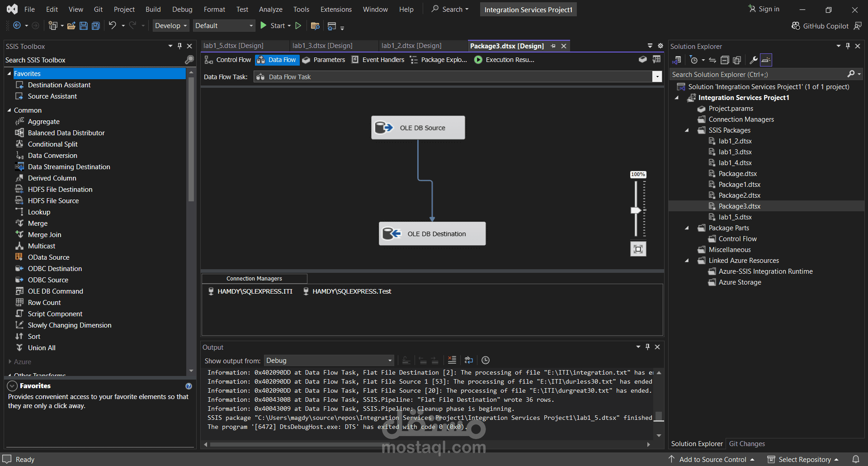Image resolution: width=868 pixels, height=466 pixels.
Task: Select the OLE DB Source component on the canvas
Action: click(418, 128)
